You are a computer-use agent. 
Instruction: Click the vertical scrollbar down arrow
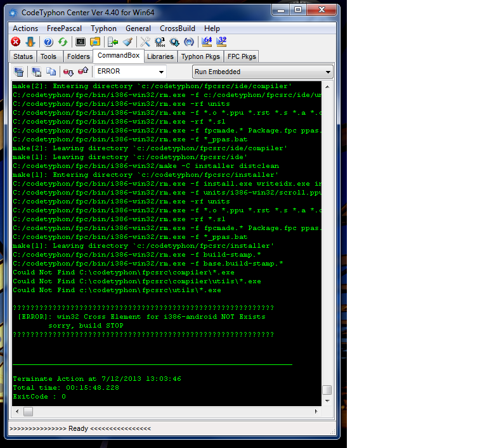327,401
